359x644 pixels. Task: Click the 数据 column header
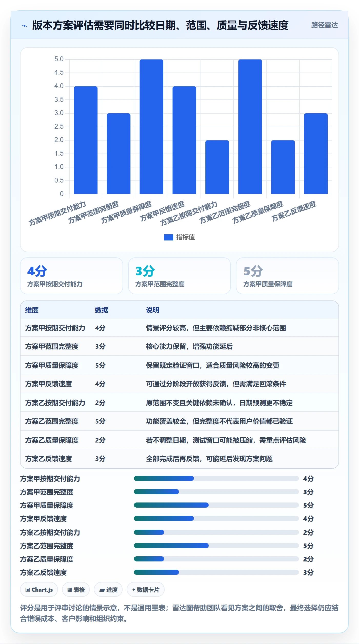point(102,310)
